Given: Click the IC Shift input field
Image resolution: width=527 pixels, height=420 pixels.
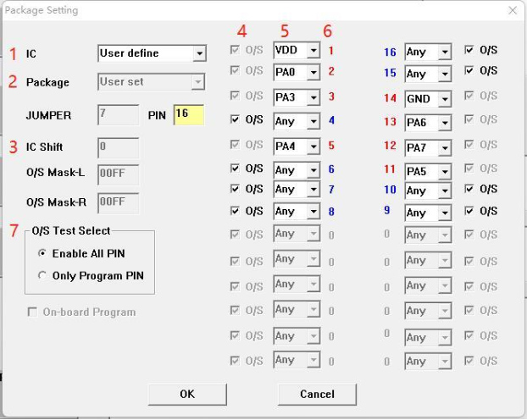Looking at the screenshot, I should pos(119,147).
